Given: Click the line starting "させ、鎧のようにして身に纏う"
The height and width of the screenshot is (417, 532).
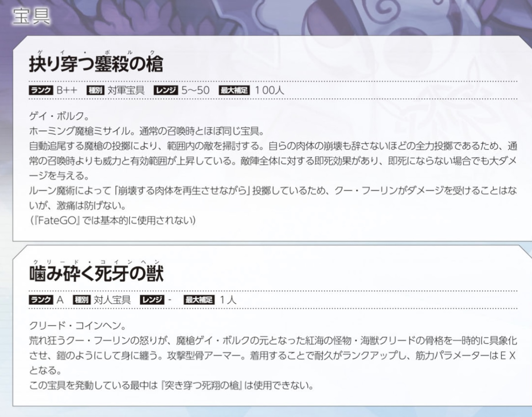Looking at the screenshot, I should tap(273, 356).
